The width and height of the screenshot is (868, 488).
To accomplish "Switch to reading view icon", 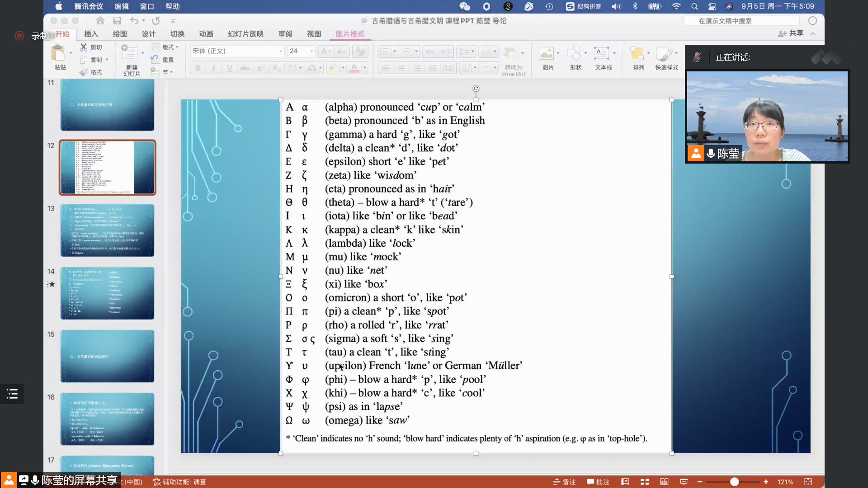I will (664, 482).
